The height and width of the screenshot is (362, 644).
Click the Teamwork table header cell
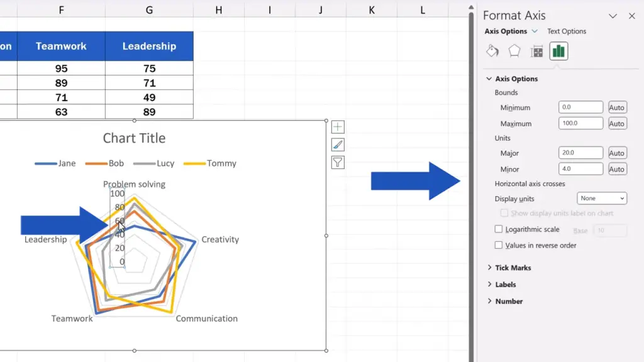point(61,47)
